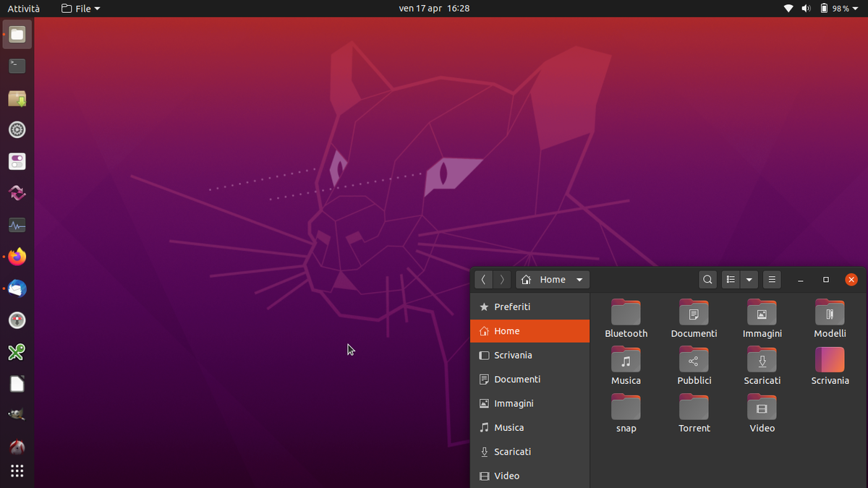Open the System Monitor dock icon

tap(17, 225)
